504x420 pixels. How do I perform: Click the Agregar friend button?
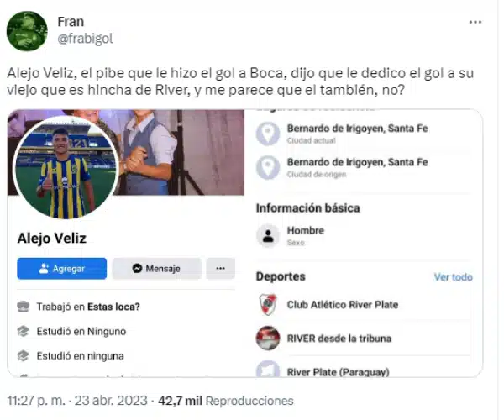tap(61, 268)
